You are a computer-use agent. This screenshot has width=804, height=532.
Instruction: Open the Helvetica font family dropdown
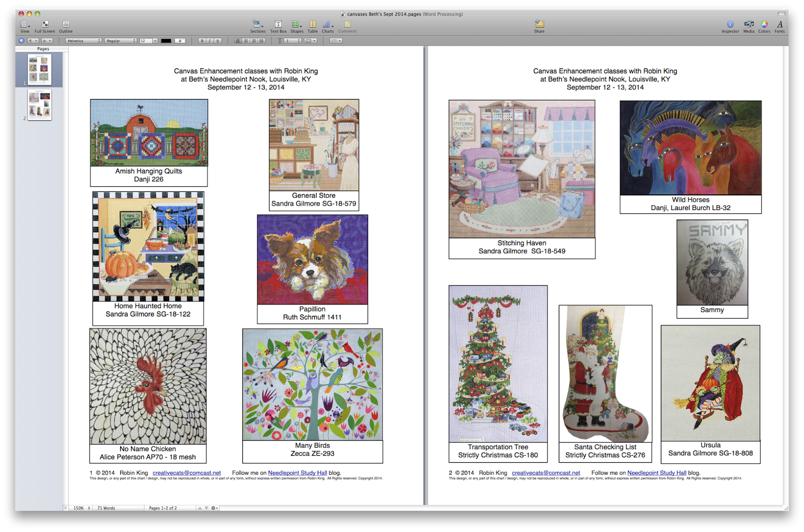tap(83, 41)
